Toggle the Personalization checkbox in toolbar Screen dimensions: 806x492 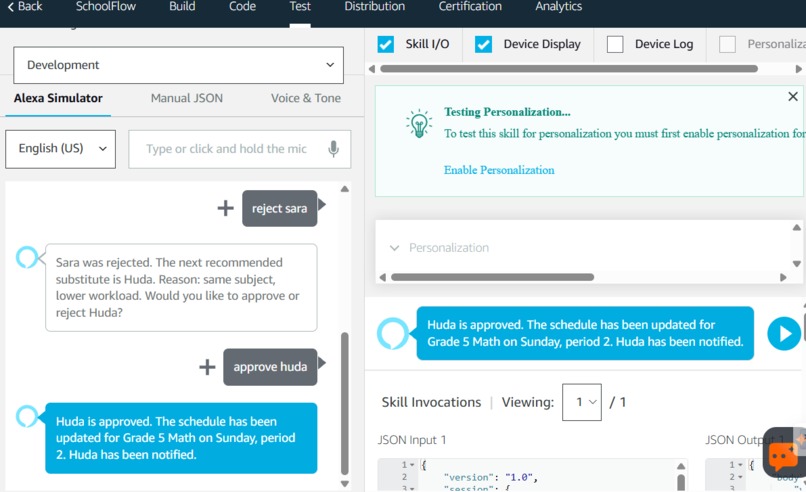[727, 44]
